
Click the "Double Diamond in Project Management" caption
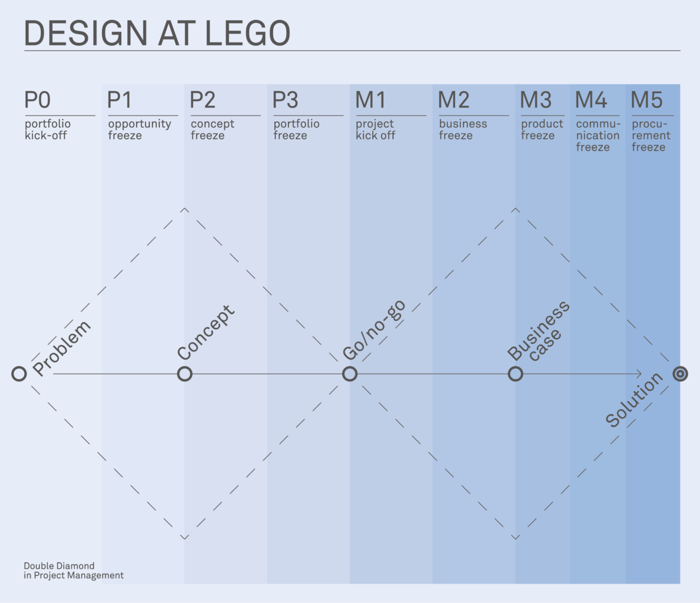[74, 571]
